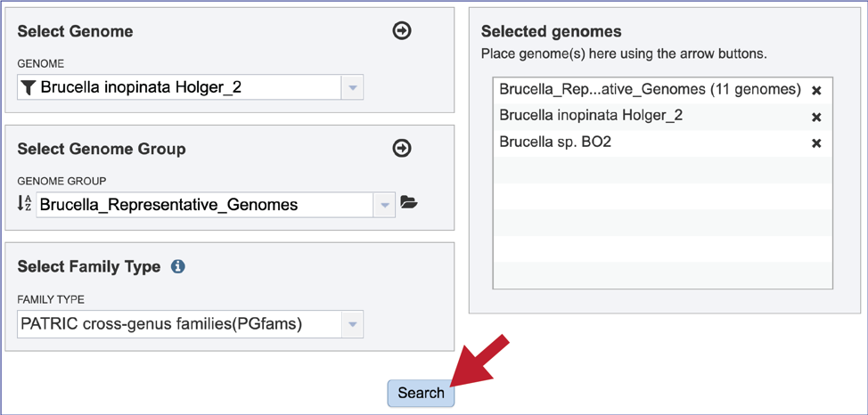Expand the Genome dropdown arrow
This screenshot has height=415, width=868.
pyautogui.click(x=353, y=87)
